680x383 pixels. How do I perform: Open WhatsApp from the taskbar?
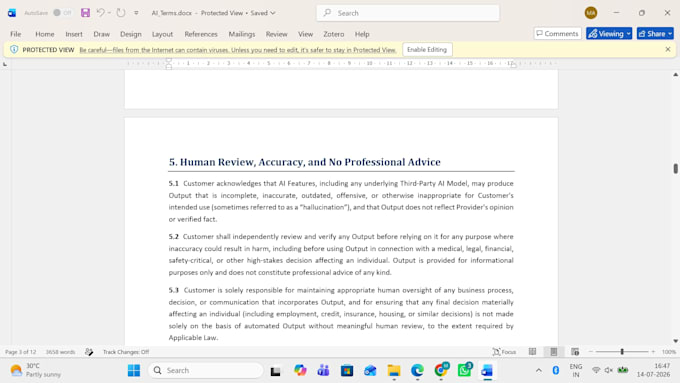pos(464,370)
